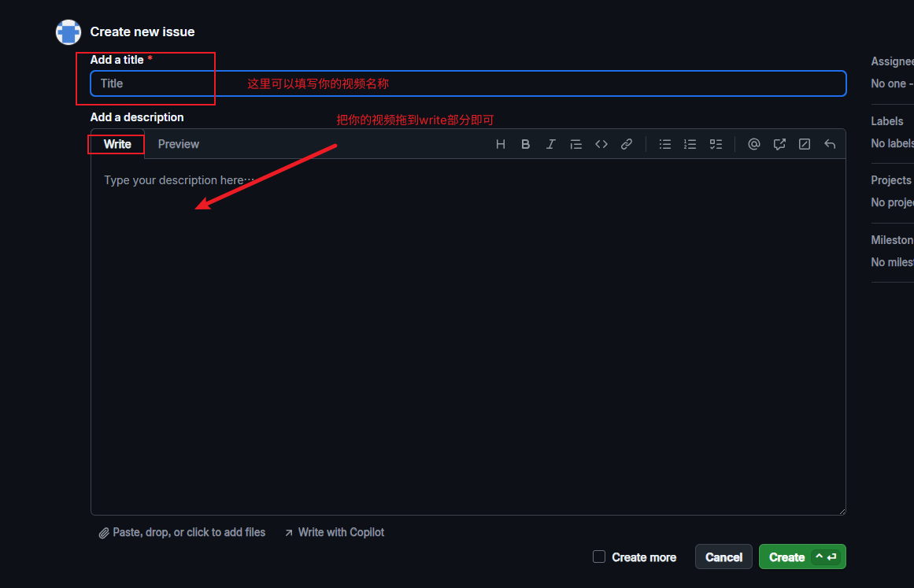
Task: Apply italic formatting in the editor toolbar
Action: tap(550, 144)
